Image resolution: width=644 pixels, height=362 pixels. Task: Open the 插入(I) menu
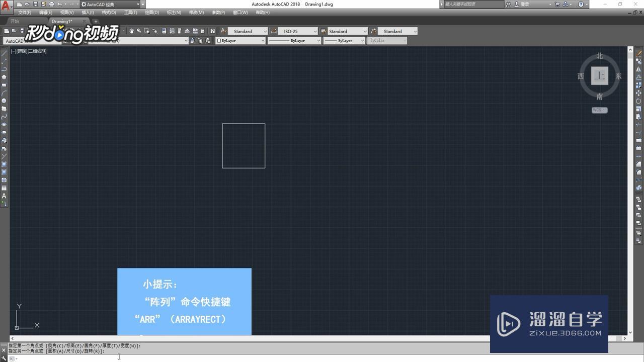[88, 13]
